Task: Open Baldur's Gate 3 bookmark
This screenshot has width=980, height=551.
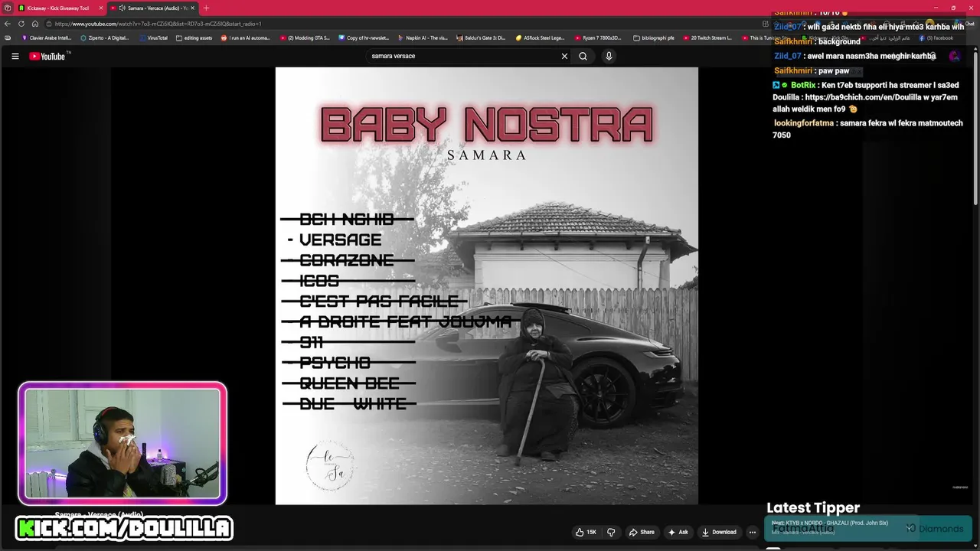Action: (x=482, y=37)
